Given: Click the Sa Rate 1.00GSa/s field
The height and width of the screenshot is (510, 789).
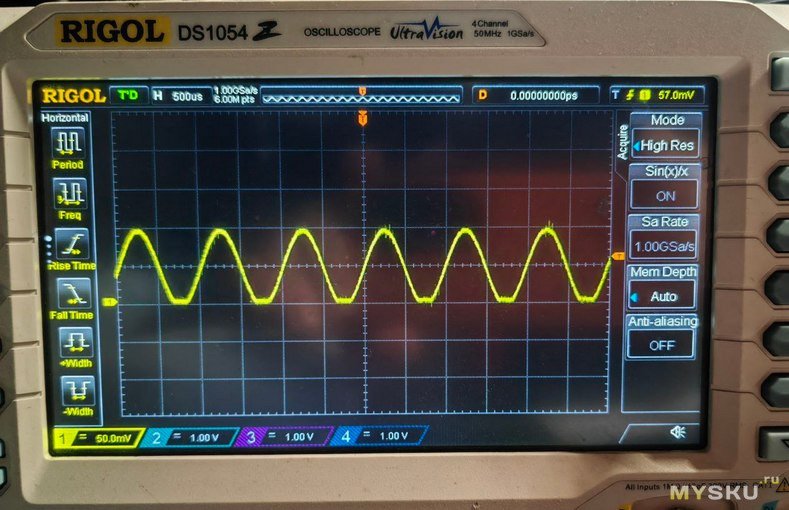Looking at the screenshot, I should [665, 245].
